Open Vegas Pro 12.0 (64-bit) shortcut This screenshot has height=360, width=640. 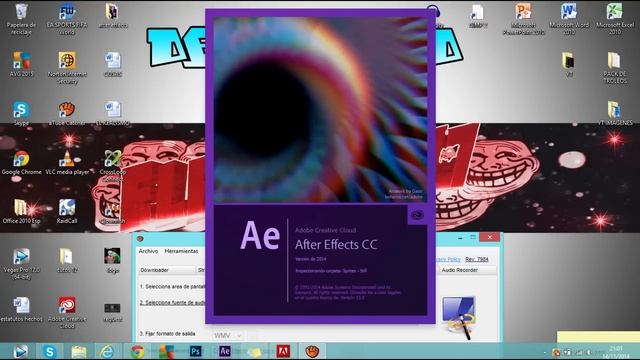21,264
